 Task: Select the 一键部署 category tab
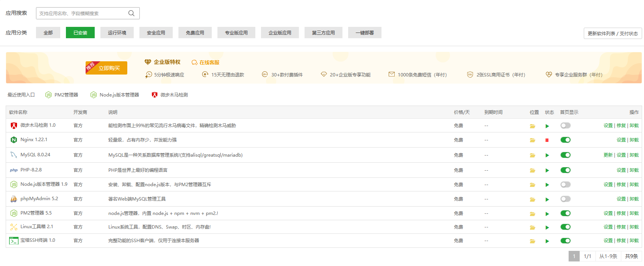(365, 33)
